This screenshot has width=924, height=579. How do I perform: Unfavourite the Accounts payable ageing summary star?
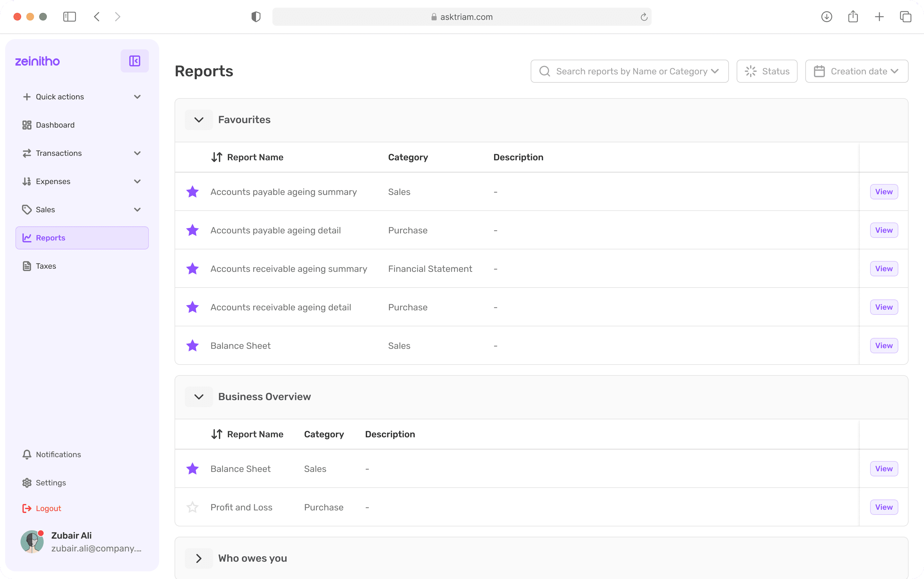193,191
